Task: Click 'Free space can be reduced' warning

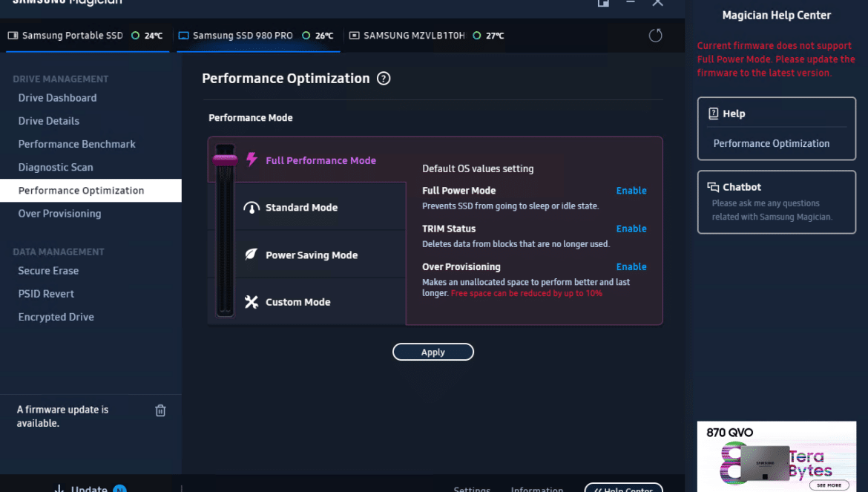Action: click(527, 293)
